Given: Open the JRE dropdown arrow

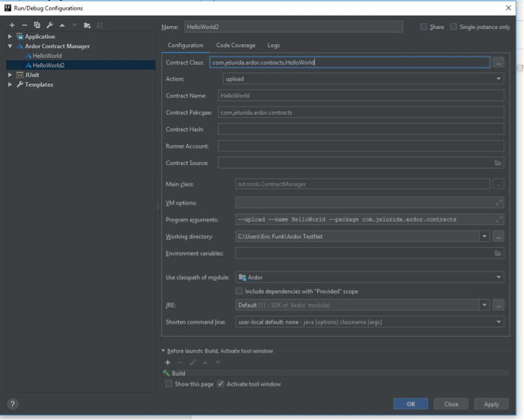Looking at the screenshot, I should coord(484,305).
